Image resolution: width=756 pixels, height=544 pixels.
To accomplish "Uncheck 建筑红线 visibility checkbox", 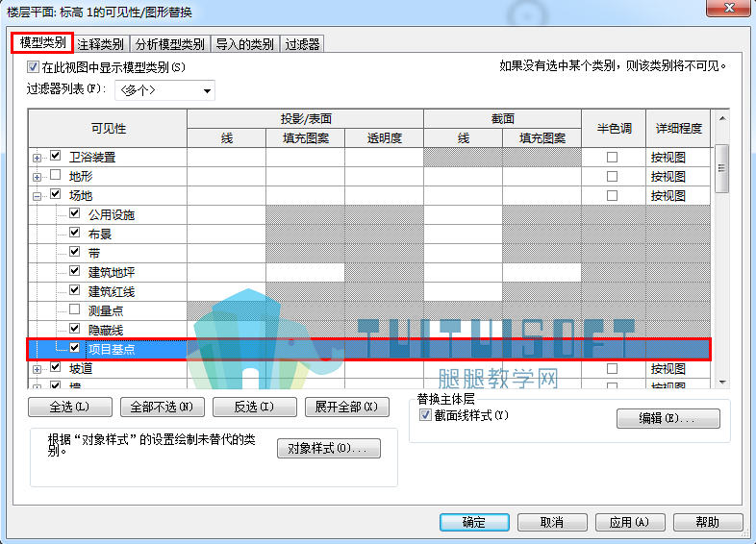I will (74, 290).
